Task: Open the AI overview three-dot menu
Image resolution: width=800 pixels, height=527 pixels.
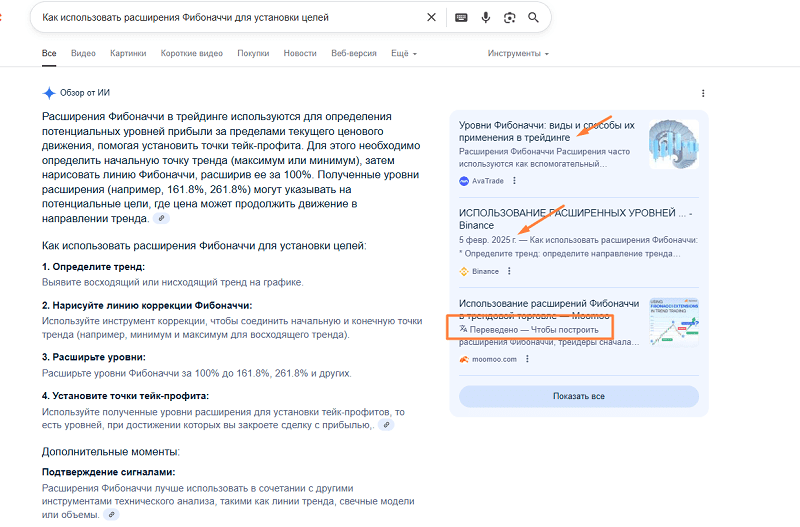Action: 703,93
